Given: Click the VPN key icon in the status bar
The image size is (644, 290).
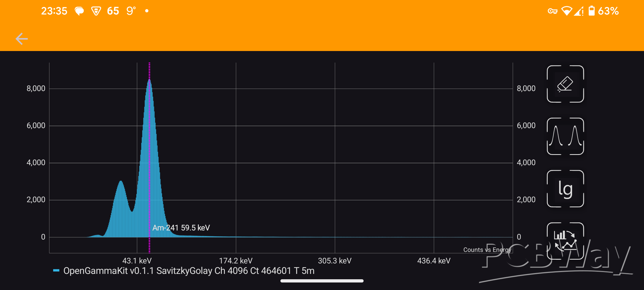Looking at the screenshot, I should pyautogui.click(x=552, y=11).
